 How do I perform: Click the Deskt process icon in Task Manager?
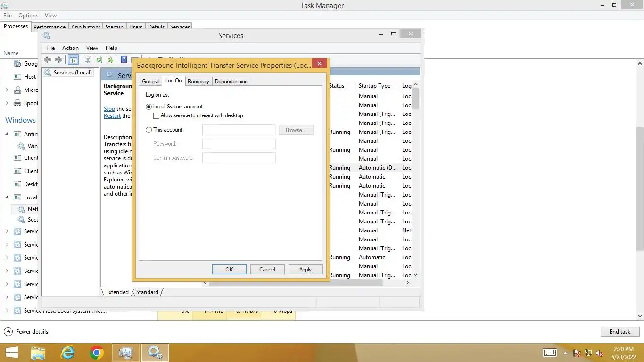(x=17, y=184)
